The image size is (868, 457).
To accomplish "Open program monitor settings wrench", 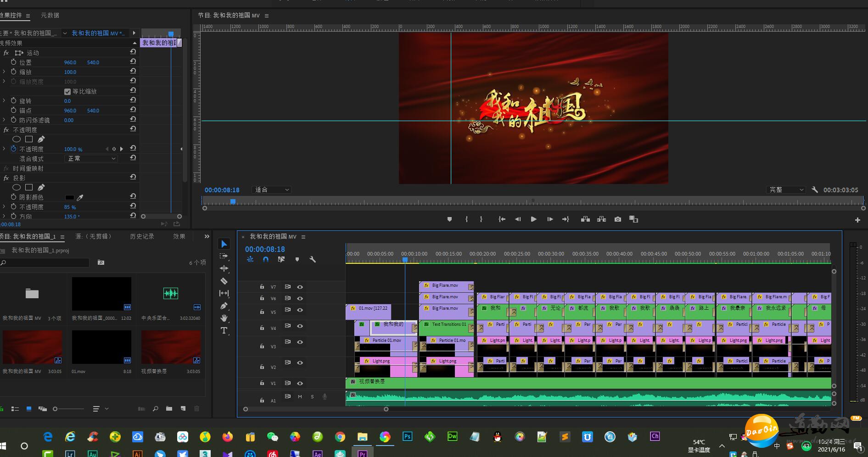I will coord(815,189).
